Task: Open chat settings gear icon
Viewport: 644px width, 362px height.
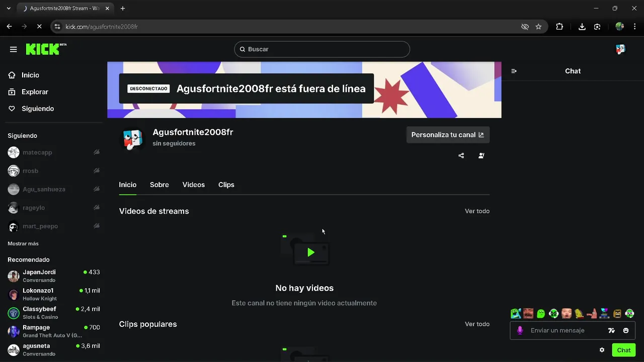Action: click(x=602, y=350)
